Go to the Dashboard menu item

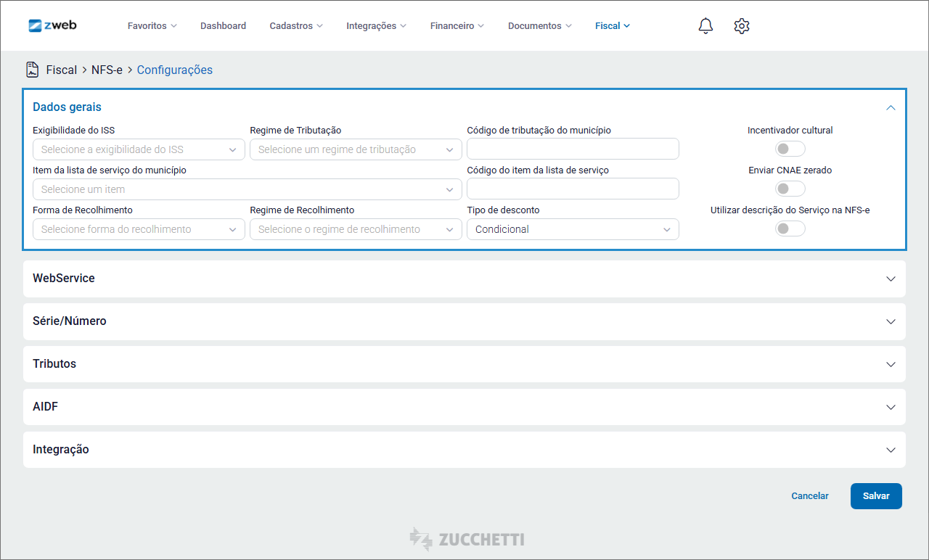pos(223,26)
